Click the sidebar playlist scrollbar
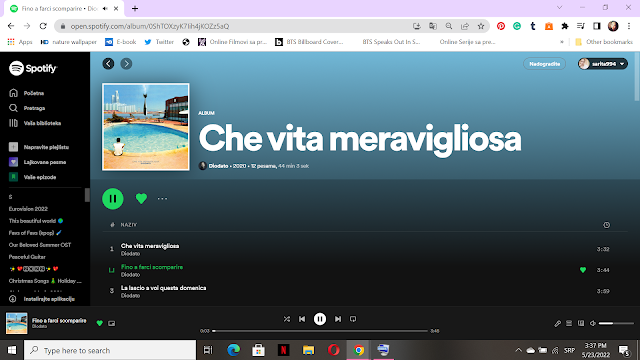This screenshot has width=640, height=360. click(x=87, y=195)
